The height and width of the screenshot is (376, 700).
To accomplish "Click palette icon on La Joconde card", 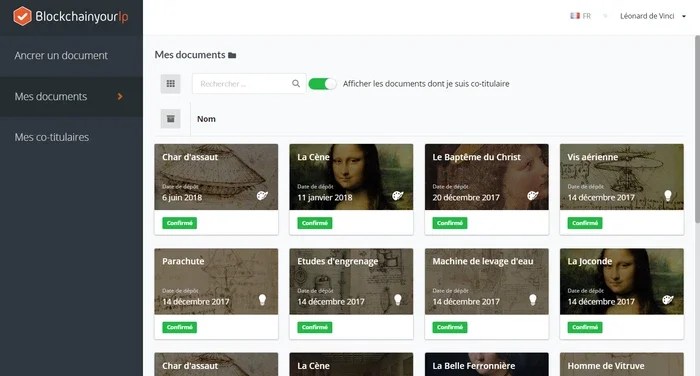I will [x=668, y=300].
